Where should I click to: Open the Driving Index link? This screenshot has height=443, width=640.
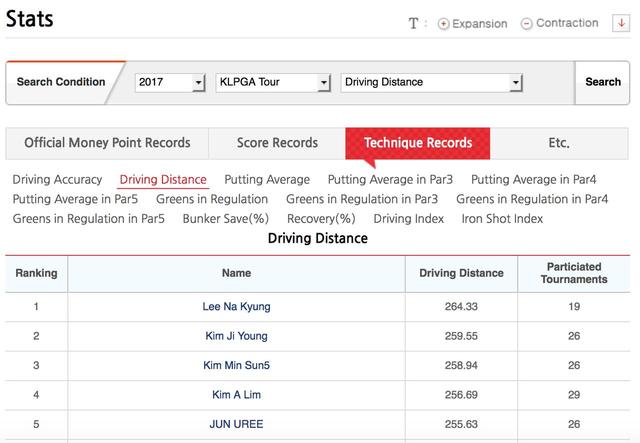(409, 219)
